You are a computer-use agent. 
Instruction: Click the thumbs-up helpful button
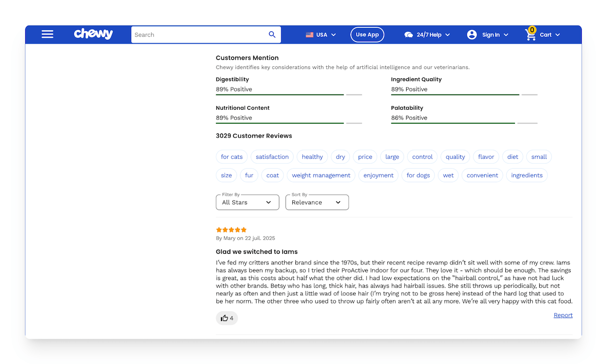(227, 318)
